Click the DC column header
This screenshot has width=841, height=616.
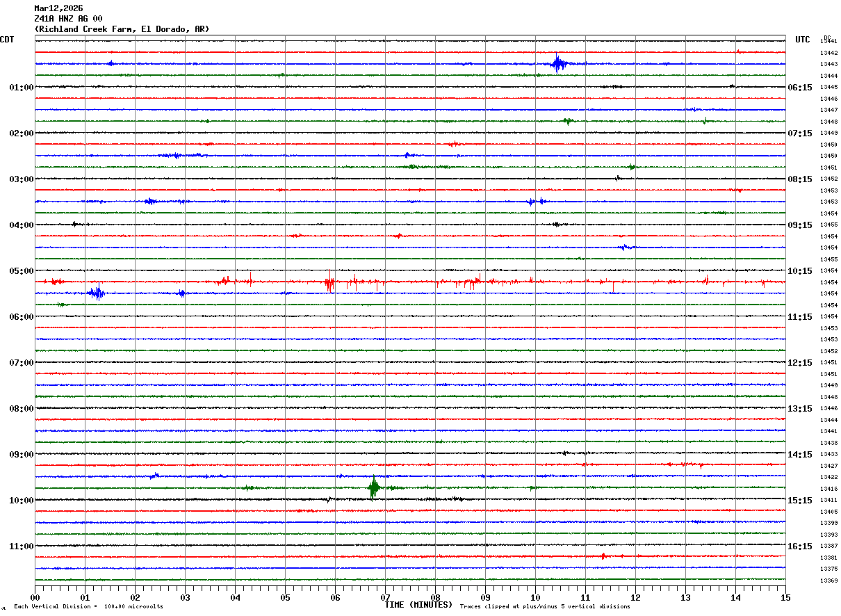pos(827,38)
